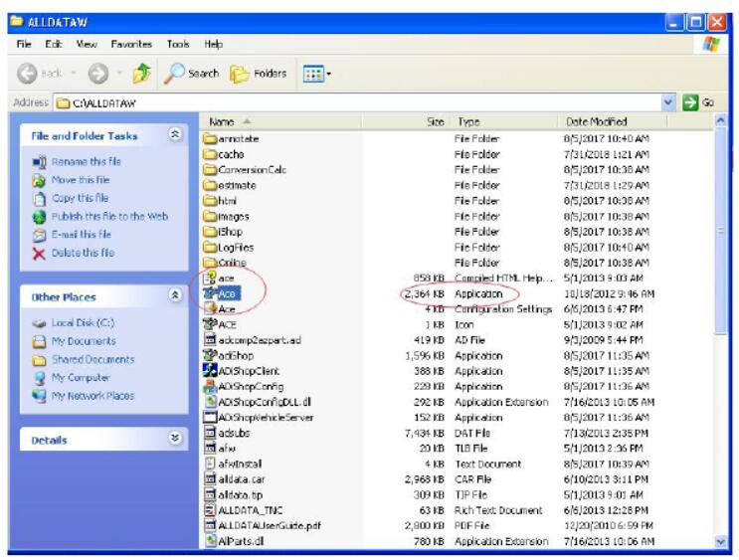The height and width of the screenshot is (560, 739).
Task: Open the Back history dropdown arrow
Action: 73,74
